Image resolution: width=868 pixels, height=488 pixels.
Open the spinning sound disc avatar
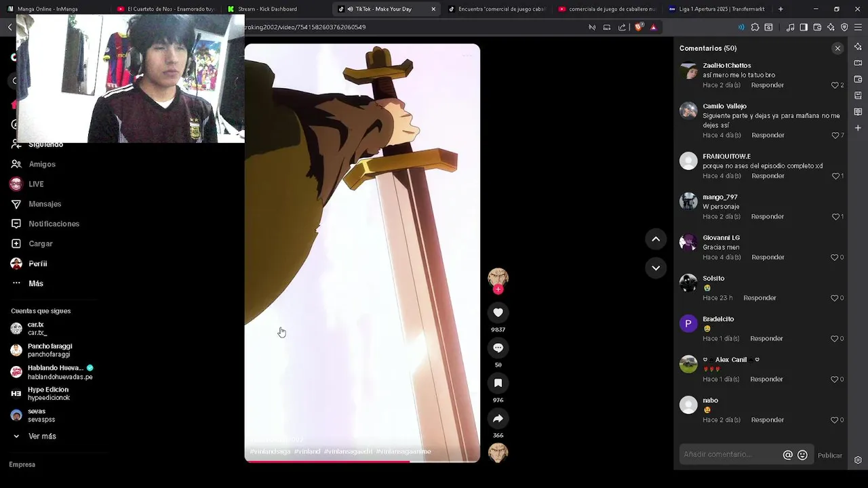pos(498,453)
